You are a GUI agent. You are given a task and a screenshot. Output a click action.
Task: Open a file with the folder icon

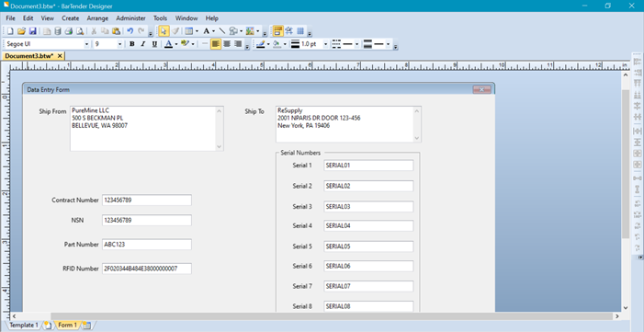point(21,31)
